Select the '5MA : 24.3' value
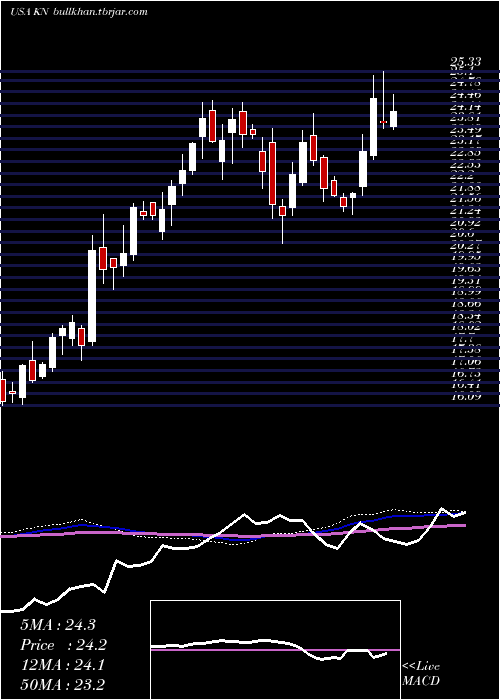Image resolution: width=500 pixels, height=700 pixels. coord(58,625)
